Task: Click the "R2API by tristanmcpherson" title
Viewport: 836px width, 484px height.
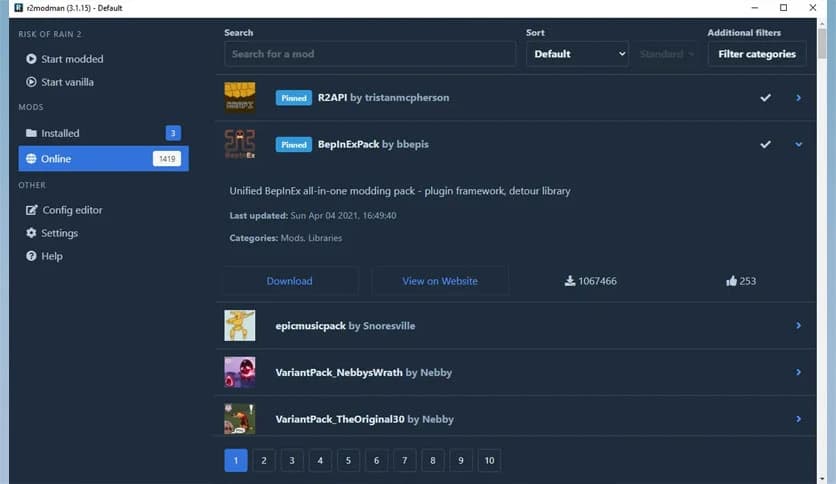Action: tap(383, 98)
